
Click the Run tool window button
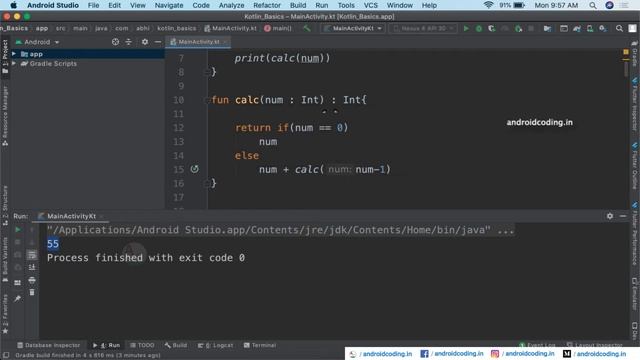(x=107, y=345)
